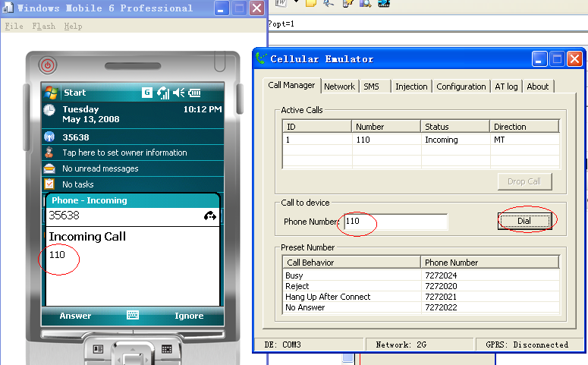Click the ID column header
Viewport: 588px width, 365px height.
[317, 127]
